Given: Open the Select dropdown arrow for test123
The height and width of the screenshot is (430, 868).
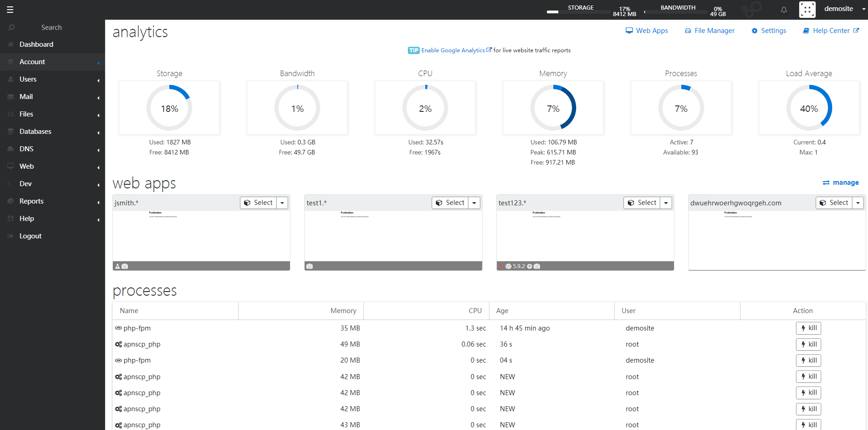Looking at the screenshot, I should point(666,203).
